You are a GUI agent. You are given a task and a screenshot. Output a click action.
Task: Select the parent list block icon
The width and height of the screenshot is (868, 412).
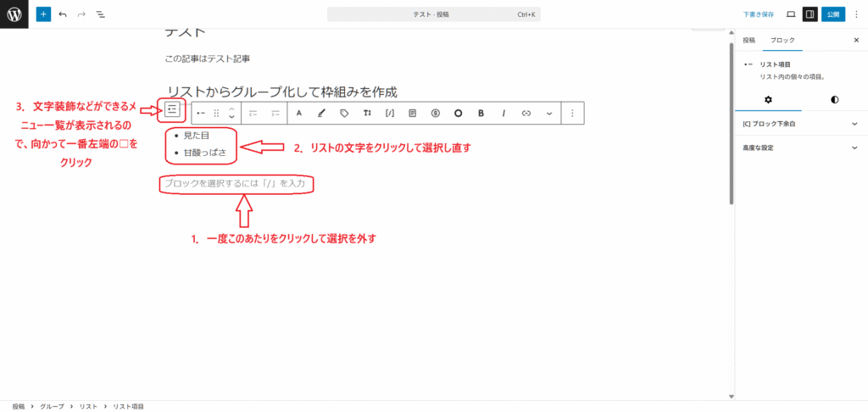click(x=172, y=109)
